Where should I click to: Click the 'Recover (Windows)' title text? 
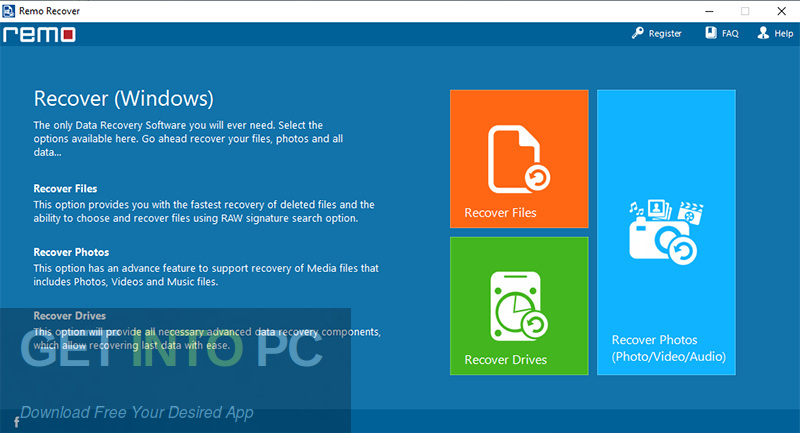pos(123,98)
